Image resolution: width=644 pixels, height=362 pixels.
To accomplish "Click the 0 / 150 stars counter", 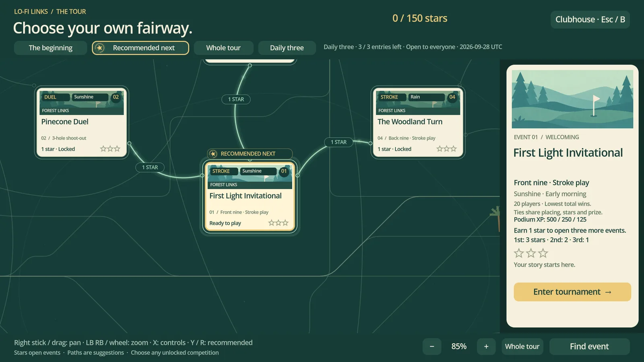I will click(420, 19).
